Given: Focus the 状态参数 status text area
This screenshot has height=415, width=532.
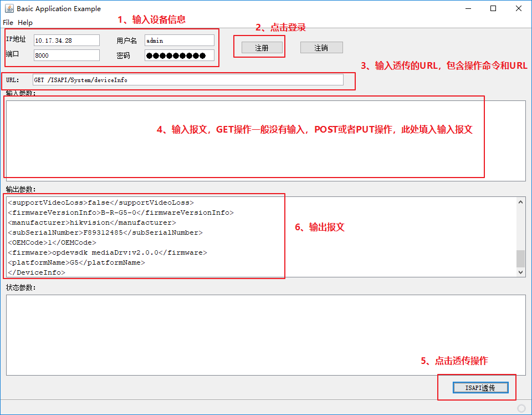Looking at the screenshot, I should tap(265, 335).
